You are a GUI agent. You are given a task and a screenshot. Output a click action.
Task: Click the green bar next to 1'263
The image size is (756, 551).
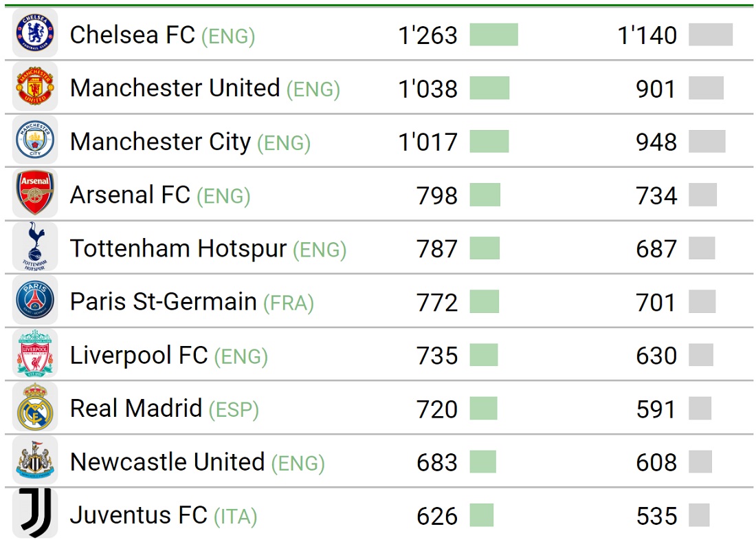click(493, 35)
